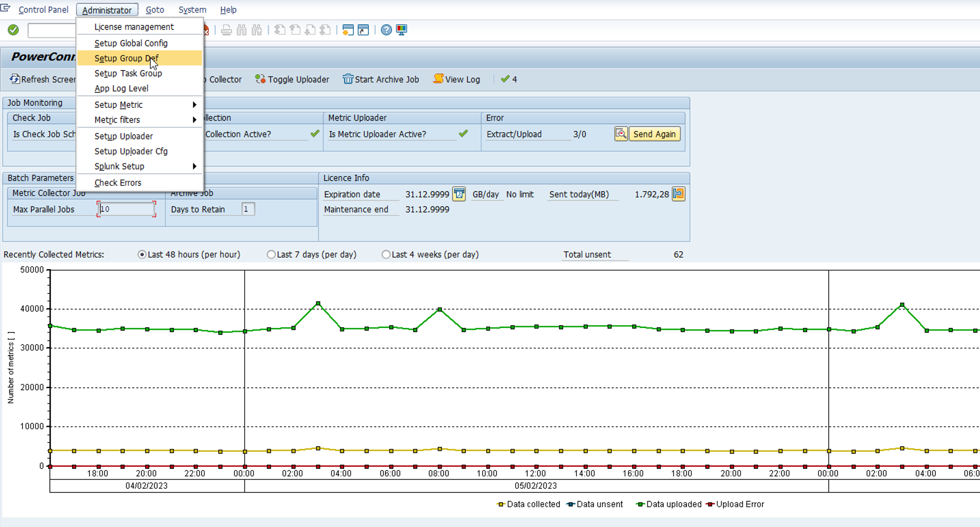Click the Generate Shortcut toolbar icon
980x527 pixels.
pyautogui.click(x=363, y=30)
